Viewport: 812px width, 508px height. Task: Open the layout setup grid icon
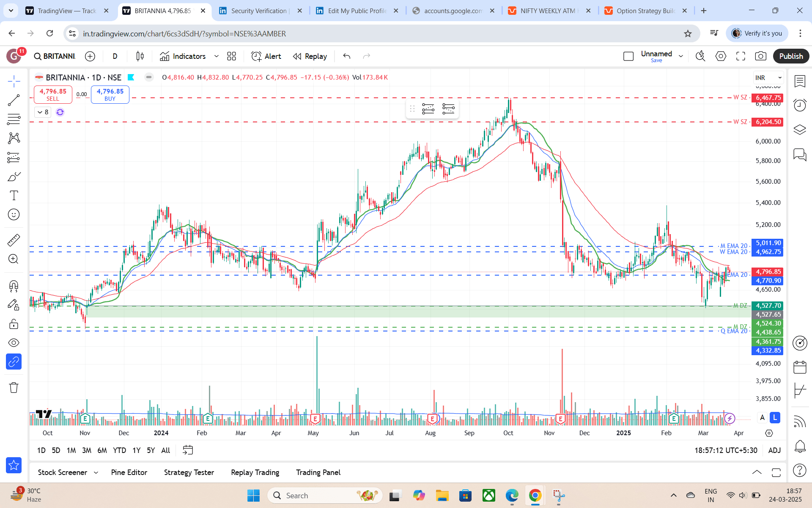[231, 56]
